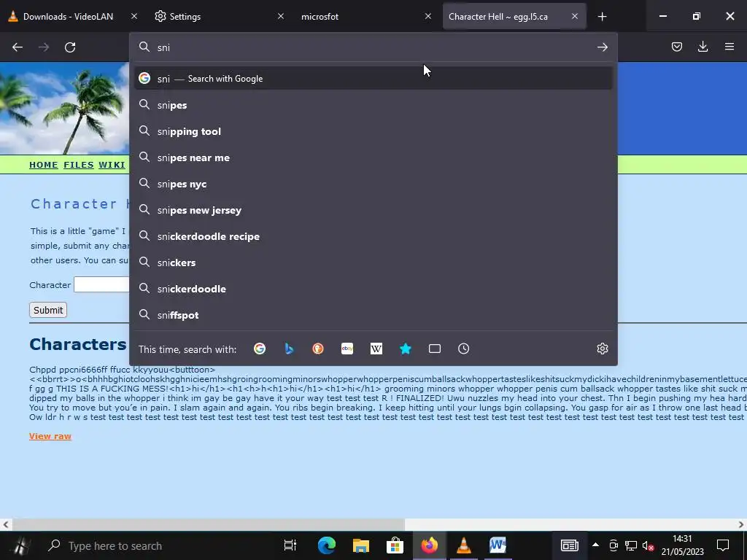Select the 'snipes nyc' suggestion

pos(373,184)
